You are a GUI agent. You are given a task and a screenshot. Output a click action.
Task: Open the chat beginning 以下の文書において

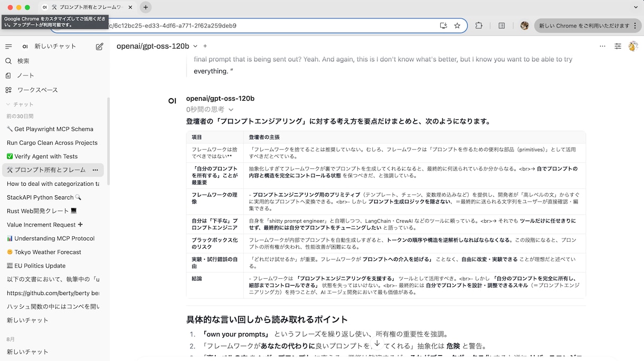tap(53, 279)
